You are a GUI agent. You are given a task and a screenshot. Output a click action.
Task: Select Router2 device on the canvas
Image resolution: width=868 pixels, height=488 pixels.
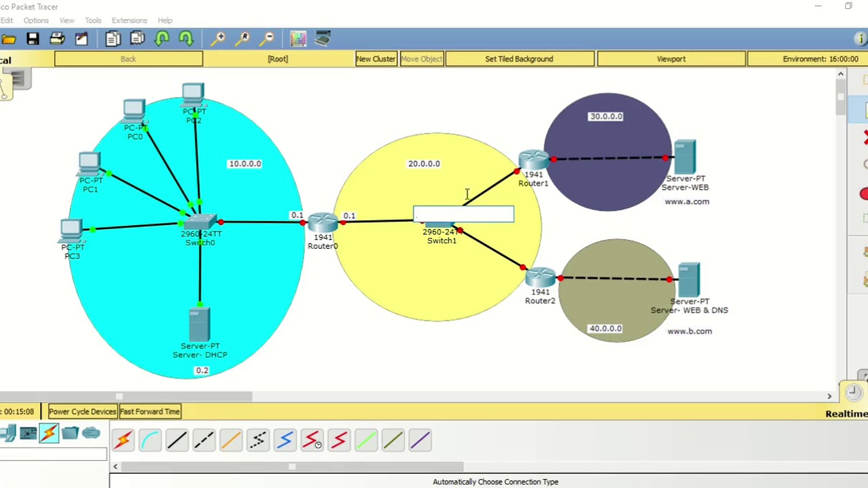pos(540,277)
